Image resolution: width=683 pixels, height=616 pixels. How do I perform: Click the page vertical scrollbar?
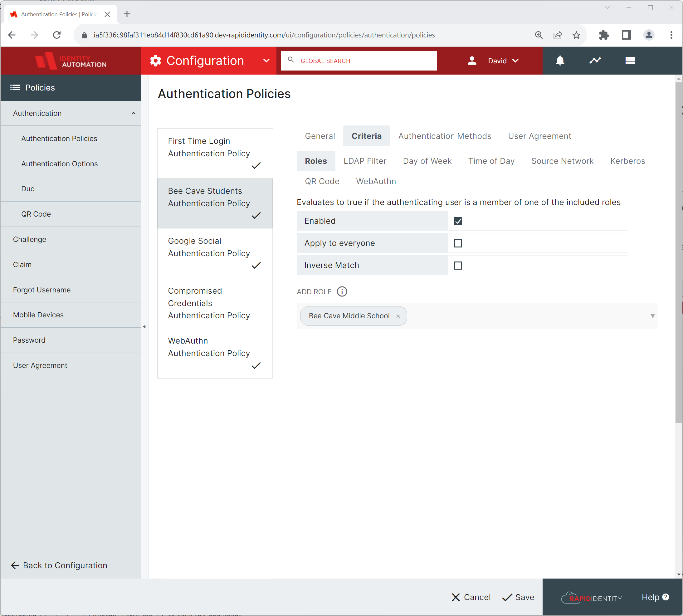(679, 252)
